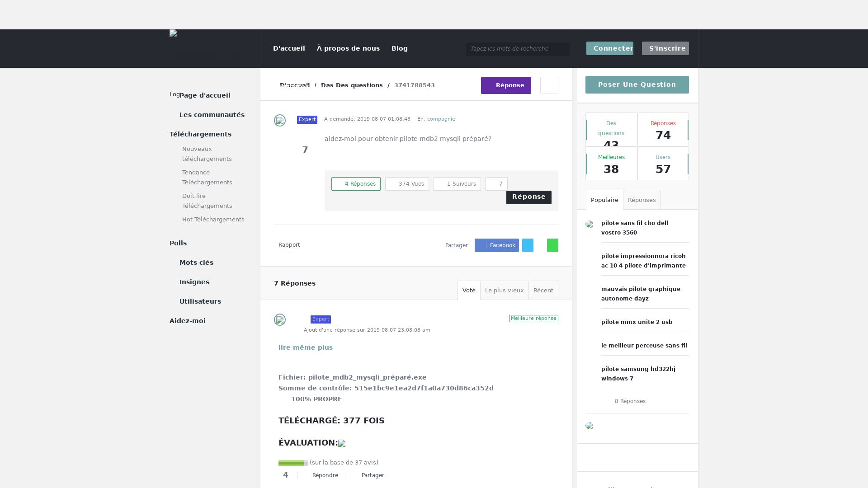Open À propos de nous menu

pos(348,48)
